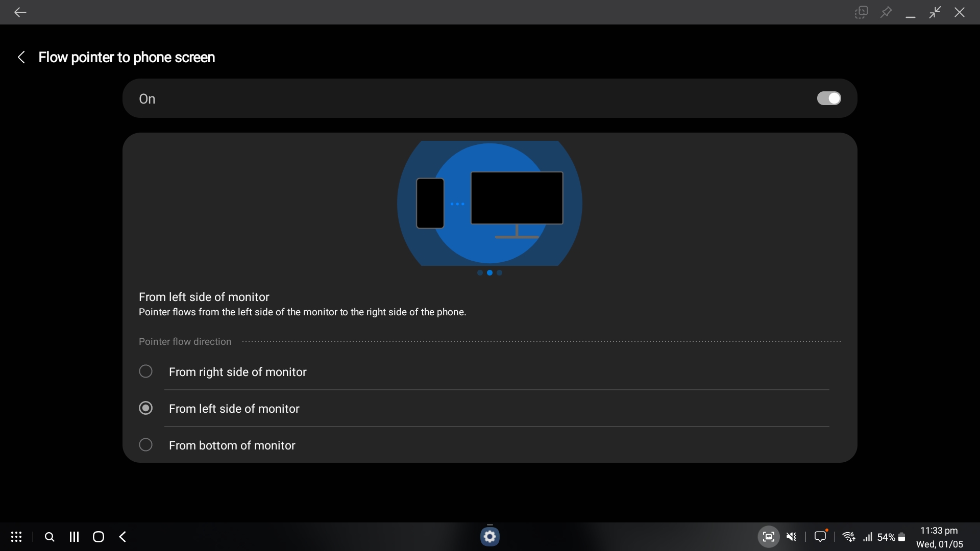Image resolution: width=980 pixels, height=551 pixels.
Task: Click the phone and monitor illustration
Action: pyautogui.click(x=489, y=203)
